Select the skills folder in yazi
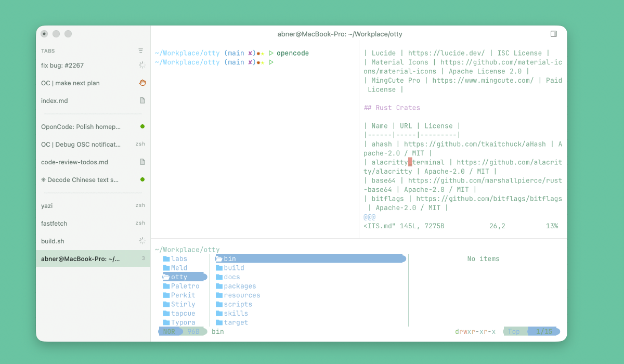The width and height of the screenshot is (624, 364). tap(236, 314)
